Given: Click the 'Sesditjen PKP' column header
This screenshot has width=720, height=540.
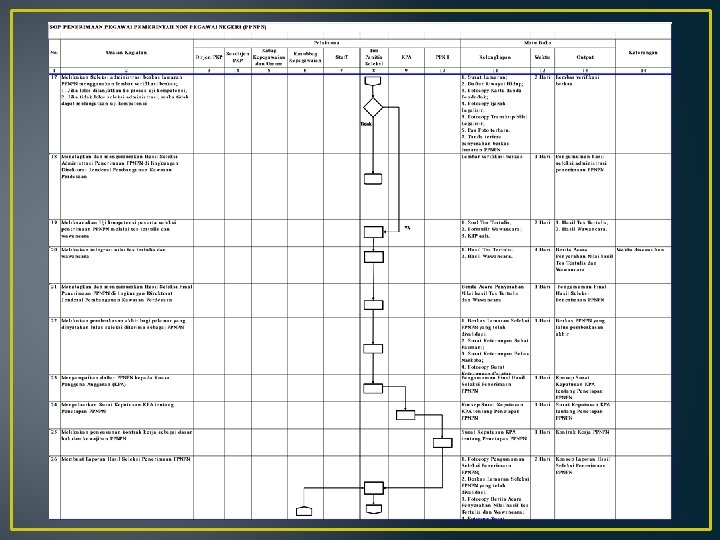Looking at the screenshot, I should pyautogui.click(x=238, y=57).
